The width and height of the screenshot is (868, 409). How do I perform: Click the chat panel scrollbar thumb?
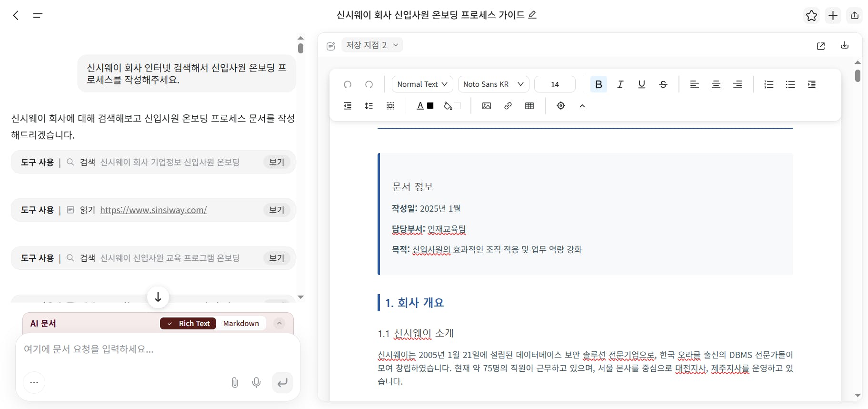click(x=300, y=48)
